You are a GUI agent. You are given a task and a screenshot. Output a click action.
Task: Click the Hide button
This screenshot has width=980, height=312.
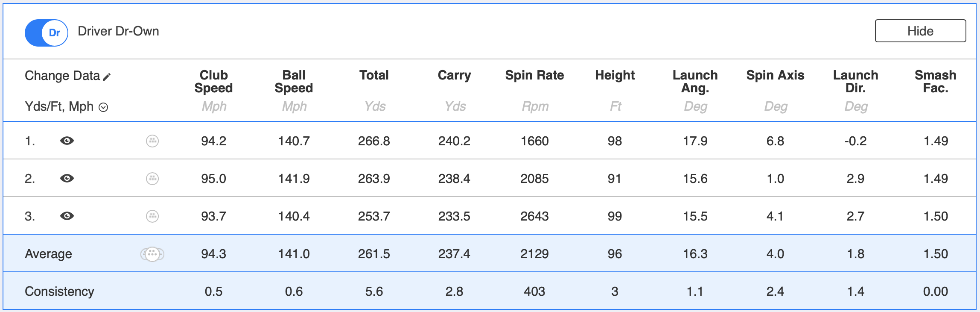pyautogui.click(x=920, y=31)
